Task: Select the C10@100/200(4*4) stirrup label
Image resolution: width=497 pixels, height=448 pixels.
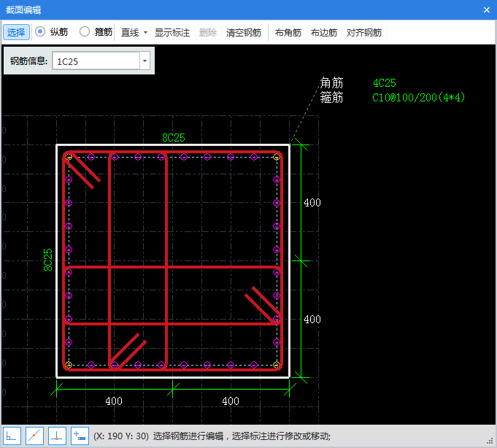Action: click(418, 97)
